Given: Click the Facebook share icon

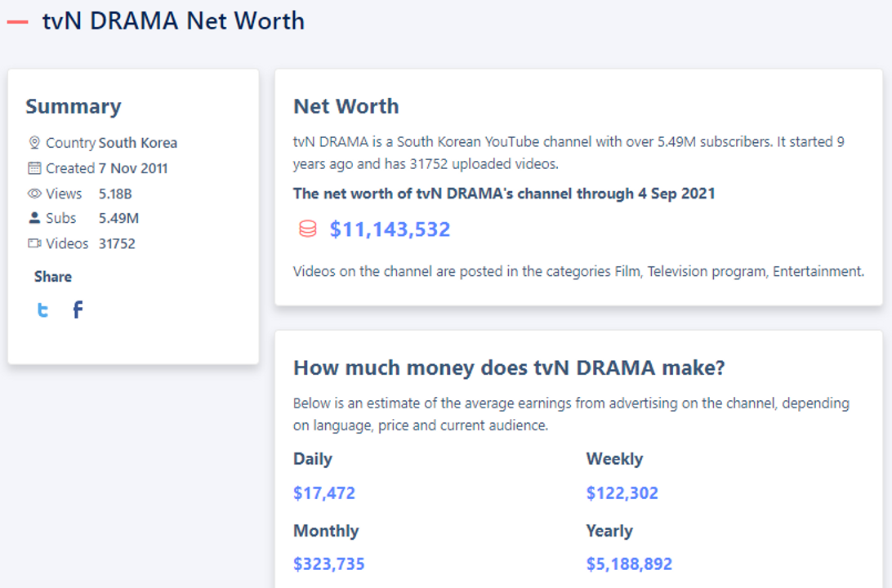Looking at the screenshot, I should [x=78, y=310].
